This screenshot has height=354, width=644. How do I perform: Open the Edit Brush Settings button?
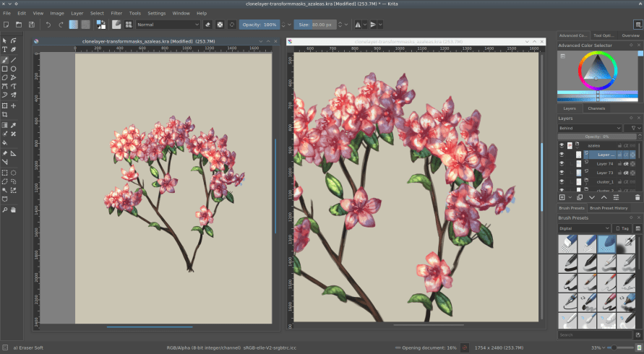click(x=116, y=25)
